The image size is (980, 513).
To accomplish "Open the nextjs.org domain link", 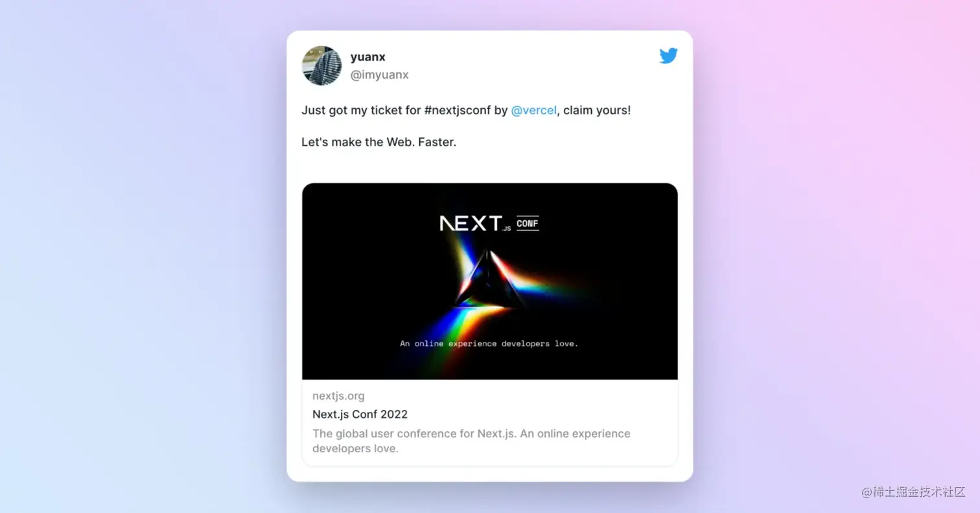I will 338,396.
